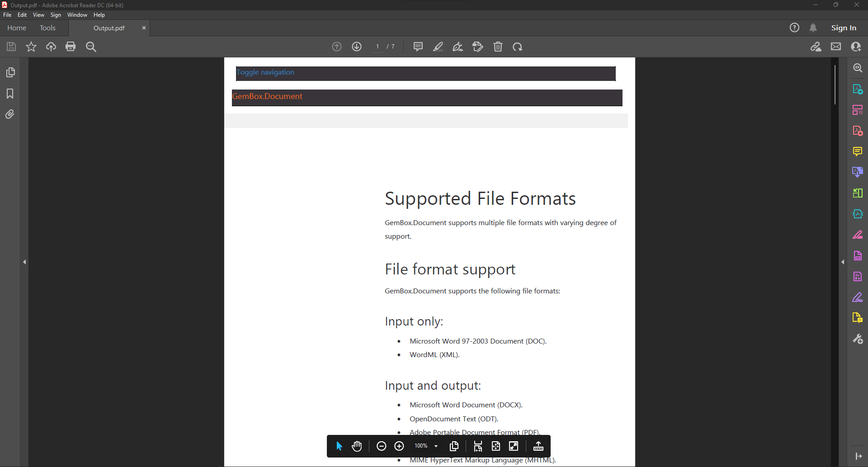The height and width of the screenshot is (467, 868).
Task: Expand the right tools pane
Action: [x=843, y=262]
